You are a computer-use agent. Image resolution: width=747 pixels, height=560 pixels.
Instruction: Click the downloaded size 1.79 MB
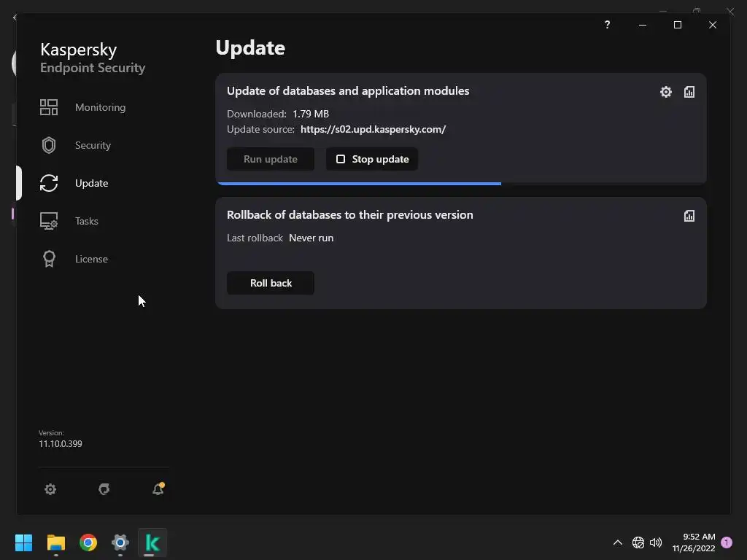click(x=311, y=114)
